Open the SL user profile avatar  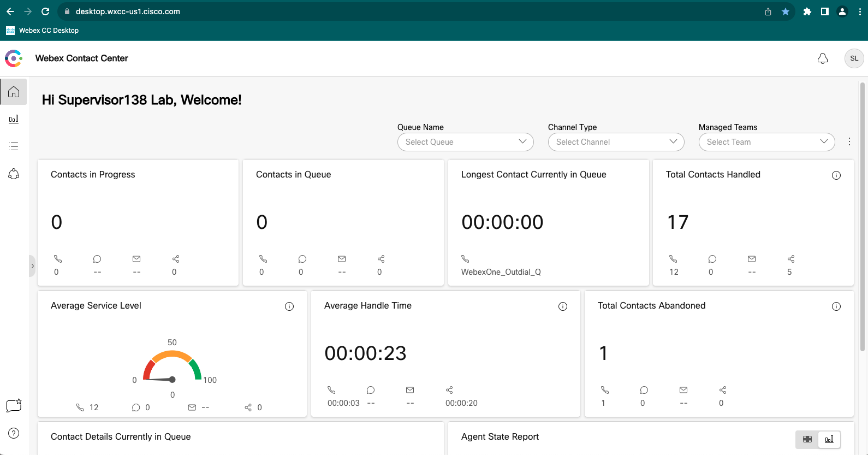854,58
